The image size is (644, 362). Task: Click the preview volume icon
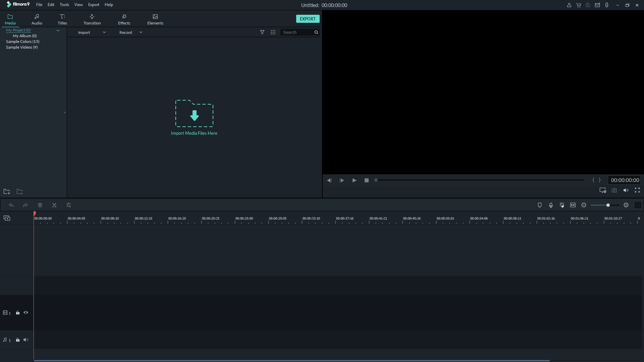click(x=626, y=190)
